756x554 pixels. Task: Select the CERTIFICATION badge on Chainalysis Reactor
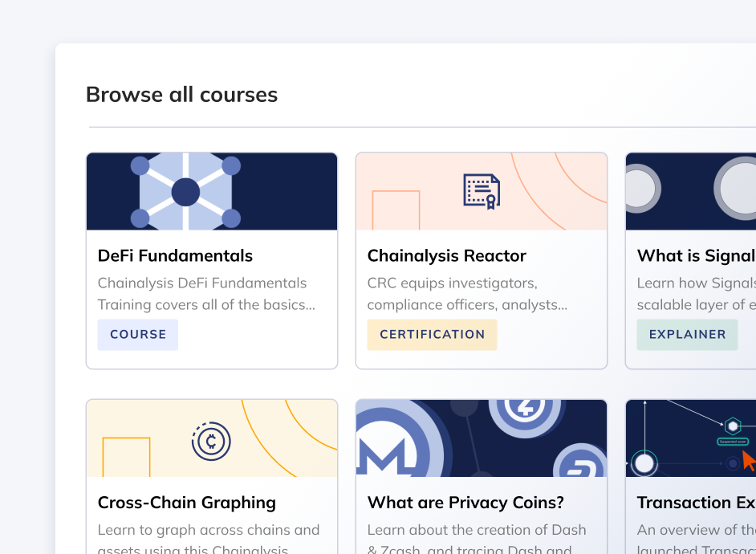432,334
